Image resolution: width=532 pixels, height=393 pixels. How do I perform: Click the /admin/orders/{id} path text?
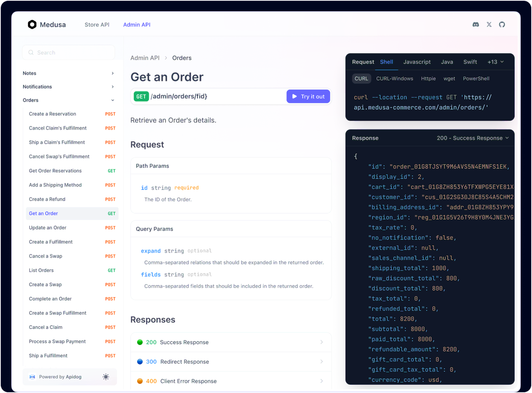(x=179, y=96)
